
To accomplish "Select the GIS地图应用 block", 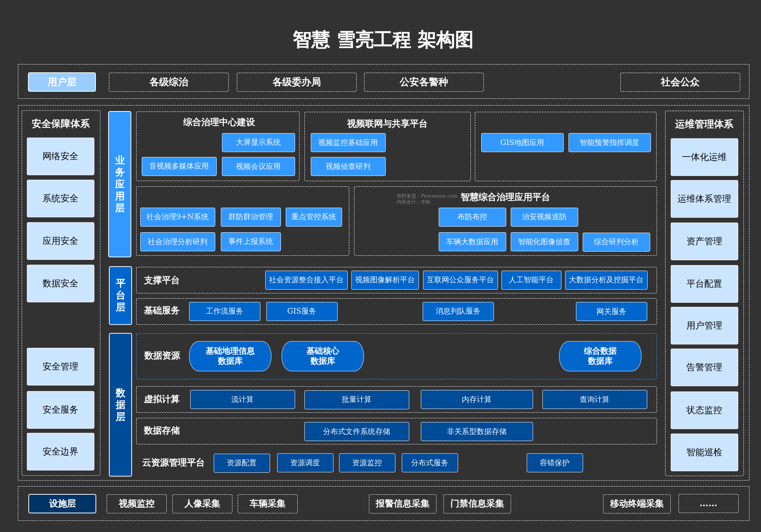I will (522, 142).
